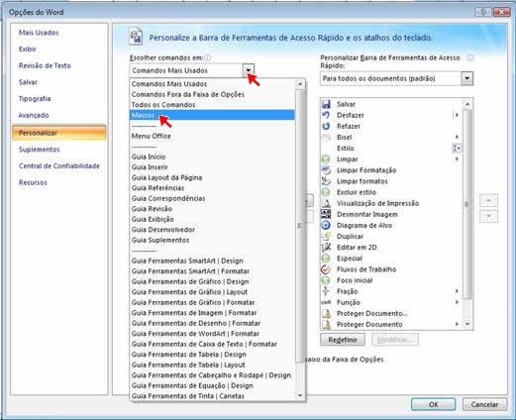Screen dimensions: 516x420
Task: Expand the Limpar submenu arrow
Action: pos(457,159)
